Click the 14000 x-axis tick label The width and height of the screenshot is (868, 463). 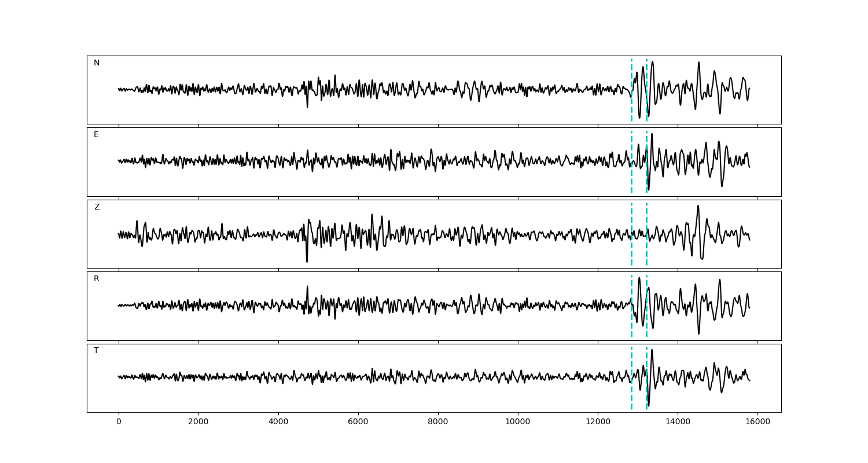[x=678, y=422]
